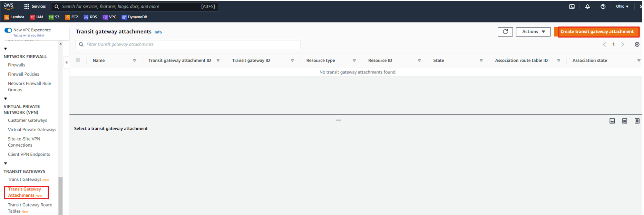Grab the sidebar vertical scrollbar thumb
644x215 pixels.
(60, 196)
